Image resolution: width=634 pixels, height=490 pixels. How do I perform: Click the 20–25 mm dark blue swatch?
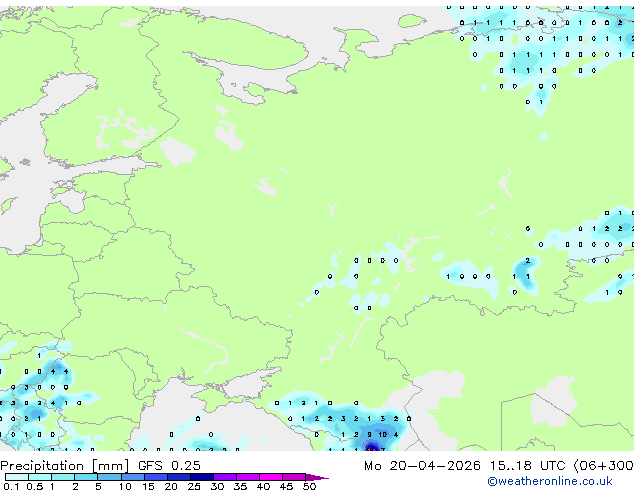[178, 477]
